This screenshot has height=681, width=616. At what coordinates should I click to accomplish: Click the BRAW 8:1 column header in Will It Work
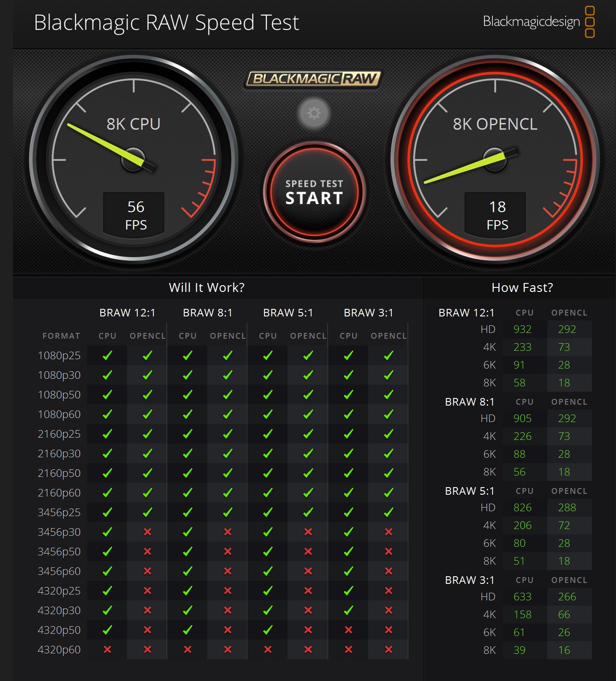[208, 312]
